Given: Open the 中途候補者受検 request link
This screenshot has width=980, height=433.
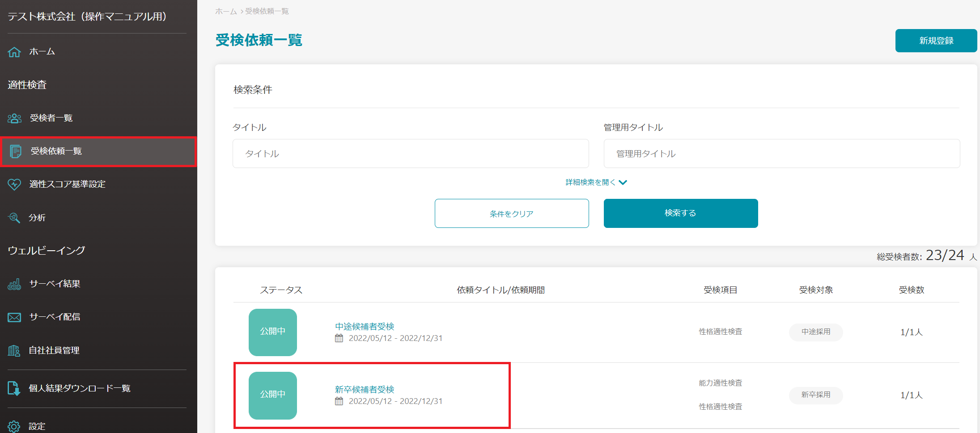Looking at the screenshot, I should pos(365,327).
